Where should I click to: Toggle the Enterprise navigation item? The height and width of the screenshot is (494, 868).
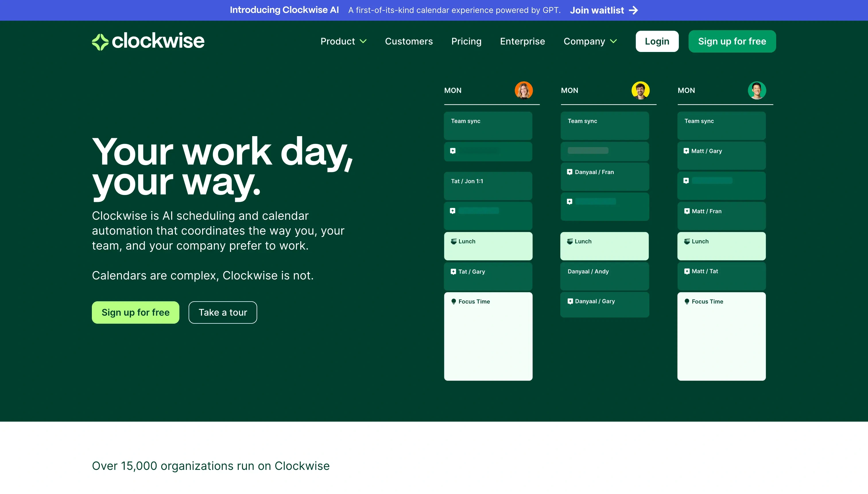click(x=522, y=41)
